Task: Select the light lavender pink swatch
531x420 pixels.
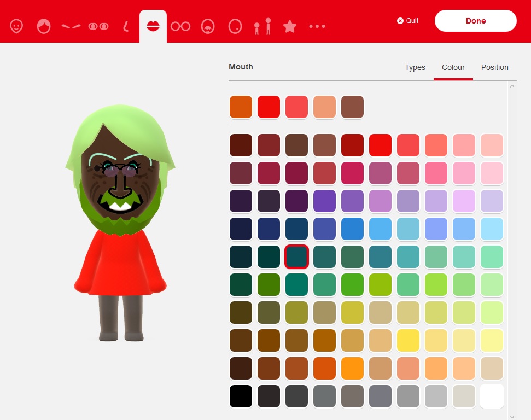Action: click(x=464, y=201)
